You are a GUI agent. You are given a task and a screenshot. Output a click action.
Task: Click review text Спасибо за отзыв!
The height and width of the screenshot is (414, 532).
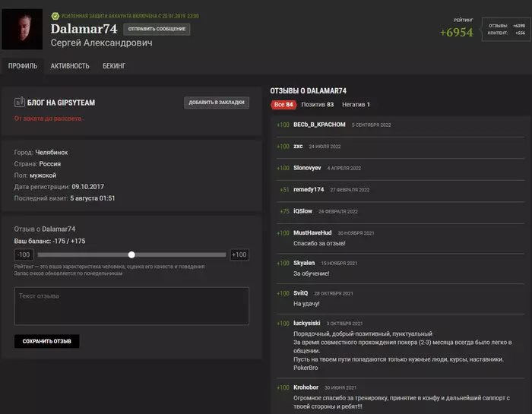[319, 243]
